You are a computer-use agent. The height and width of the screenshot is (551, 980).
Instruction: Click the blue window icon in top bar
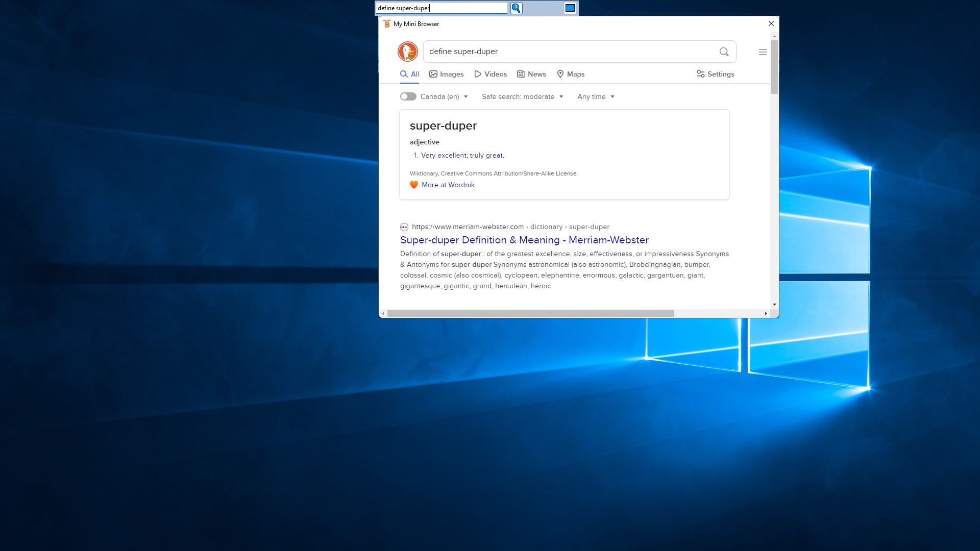tap(570, 8)
